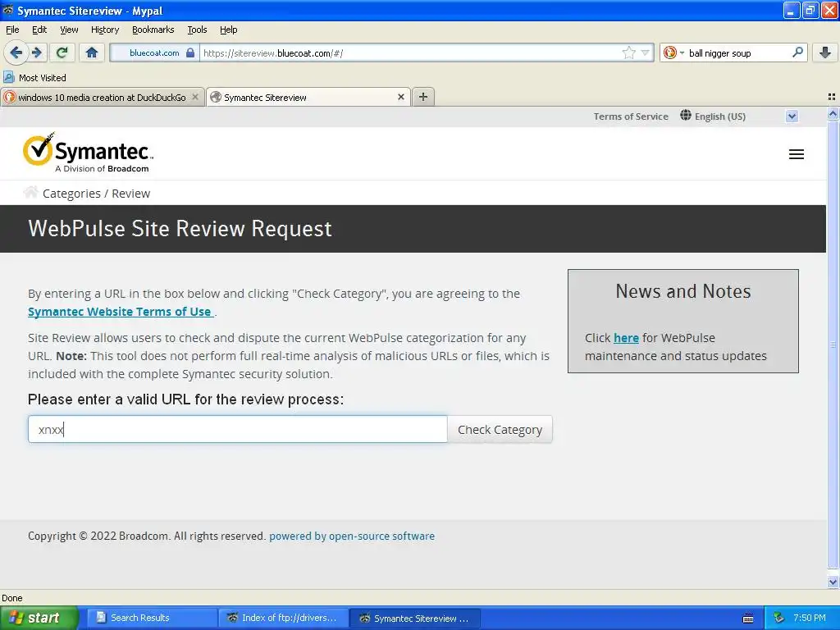Viewport: 840px width, 630px height.
Task: Click the home breadcrumb icon
Action: (x=30, y=192)
